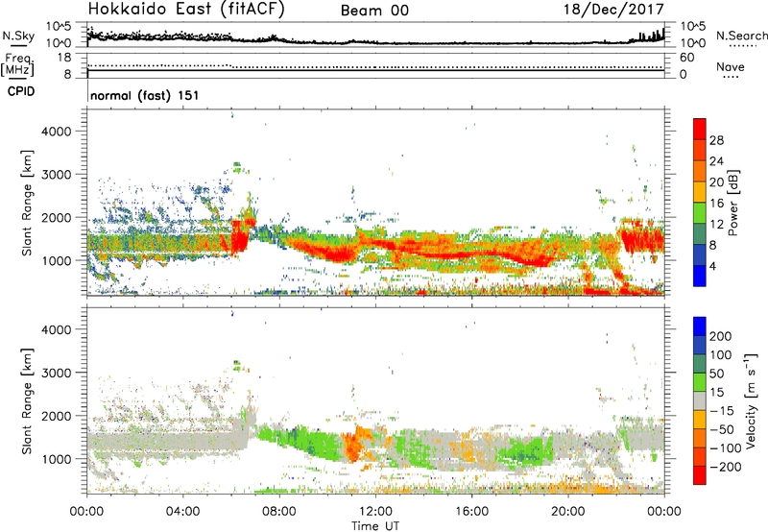This screenshot has width=768, height=532.
Task: Click the gray segment of Velocity colorbar
Action: [x=700, y=400]
